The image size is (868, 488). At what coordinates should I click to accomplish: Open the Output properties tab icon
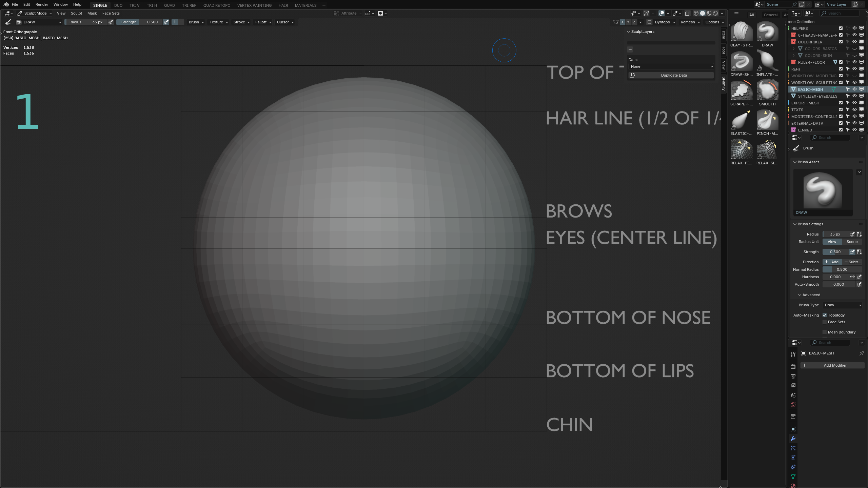coord(793,376)
